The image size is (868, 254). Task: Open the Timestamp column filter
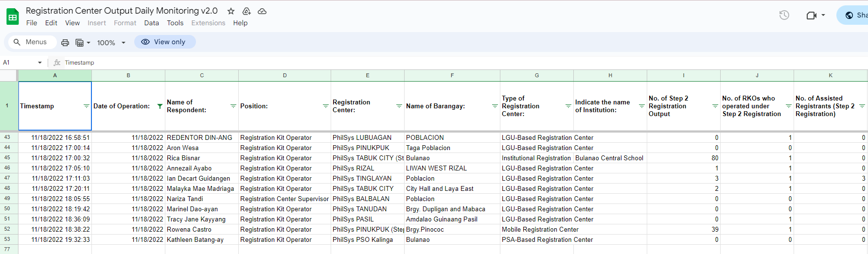click(86, 106)
